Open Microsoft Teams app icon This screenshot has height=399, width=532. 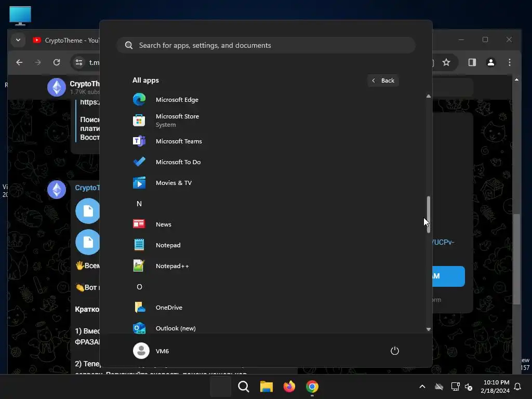[139, 141]
